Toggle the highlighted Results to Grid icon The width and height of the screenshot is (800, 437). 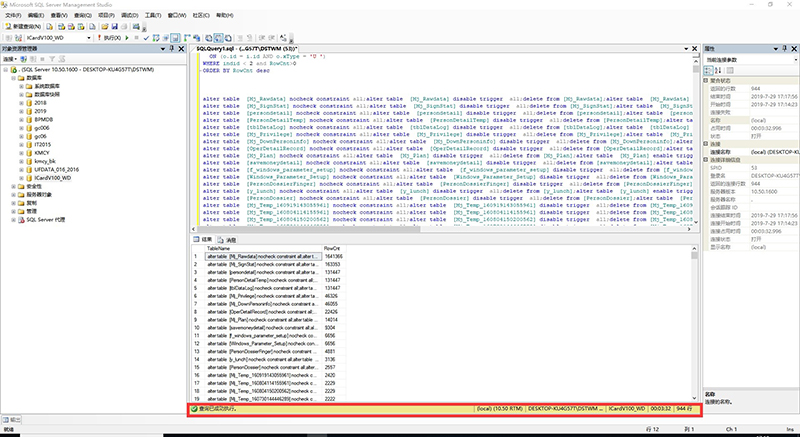(x=218, y=38)
